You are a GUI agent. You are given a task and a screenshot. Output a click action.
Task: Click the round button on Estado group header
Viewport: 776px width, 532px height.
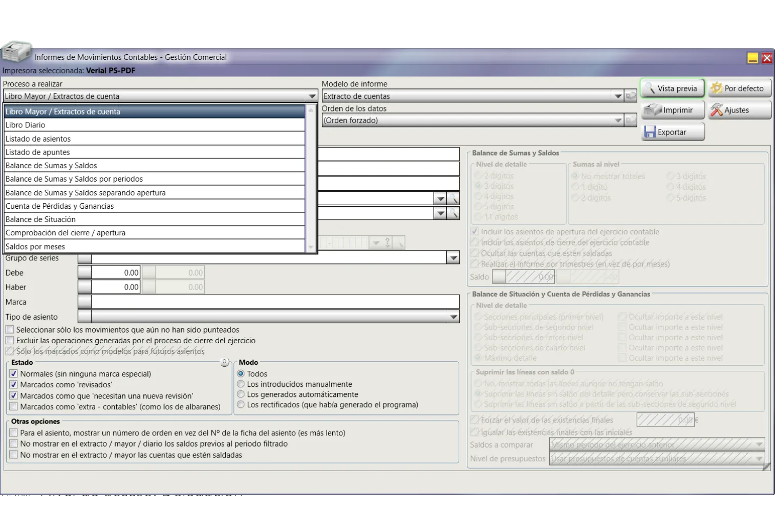coord(224,362)
